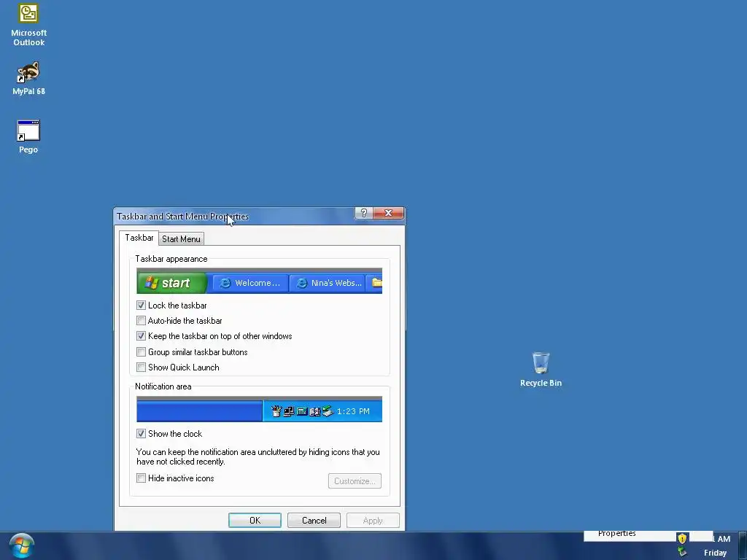Click the Cancel button

point(314,521)
